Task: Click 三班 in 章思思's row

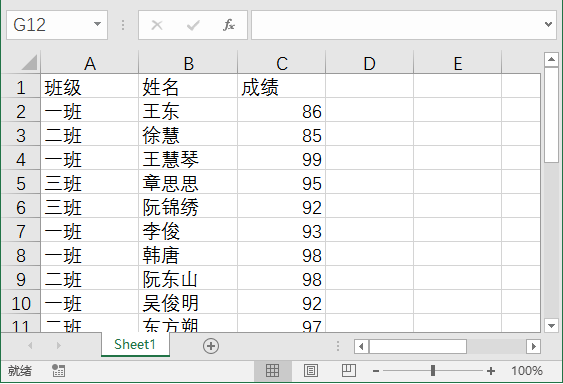Action: pos(90,182)
